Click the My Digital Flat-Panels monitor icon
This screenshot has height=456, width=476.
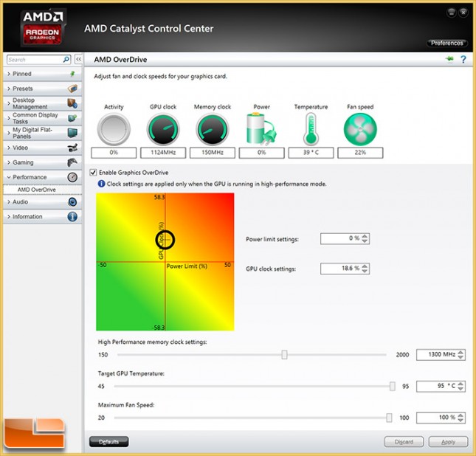(x=72, y=133)
